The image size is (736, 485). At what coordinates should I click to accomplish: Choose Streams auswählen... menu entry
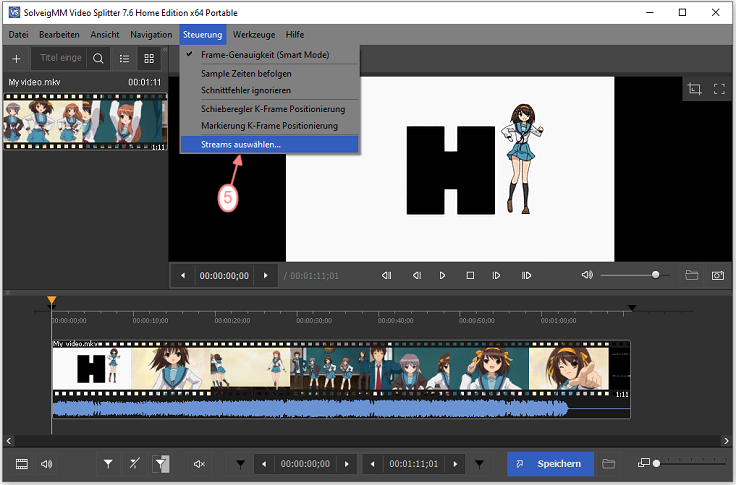[x=269, y=145]
